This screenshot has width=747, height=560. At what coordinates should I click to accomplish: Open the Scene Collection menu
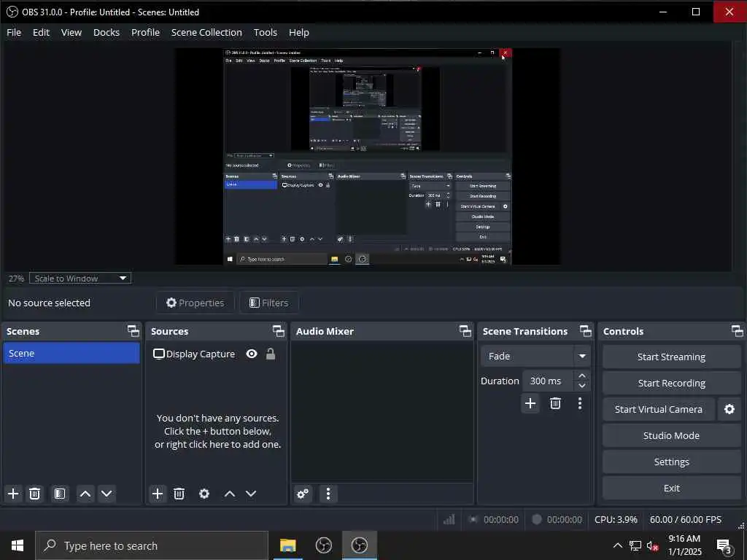click(206, 32)
